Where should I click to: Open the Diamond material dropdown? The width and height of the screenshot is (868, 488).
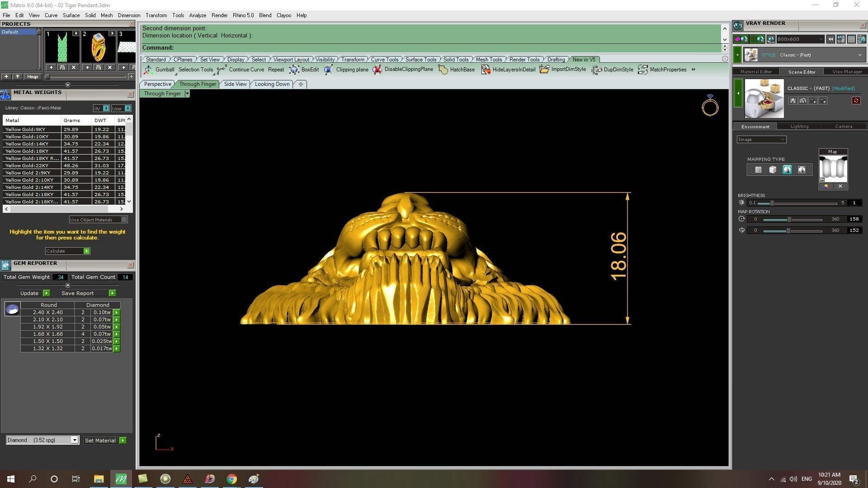[42, 440]
